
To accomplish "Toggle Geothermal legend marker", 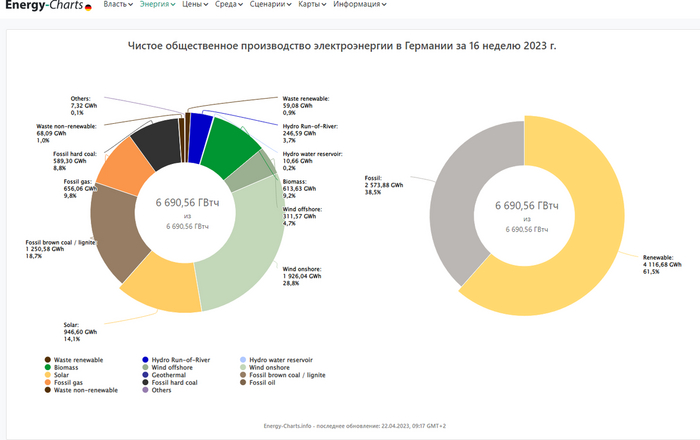I will pyautogui.click(x=146, y=375).
